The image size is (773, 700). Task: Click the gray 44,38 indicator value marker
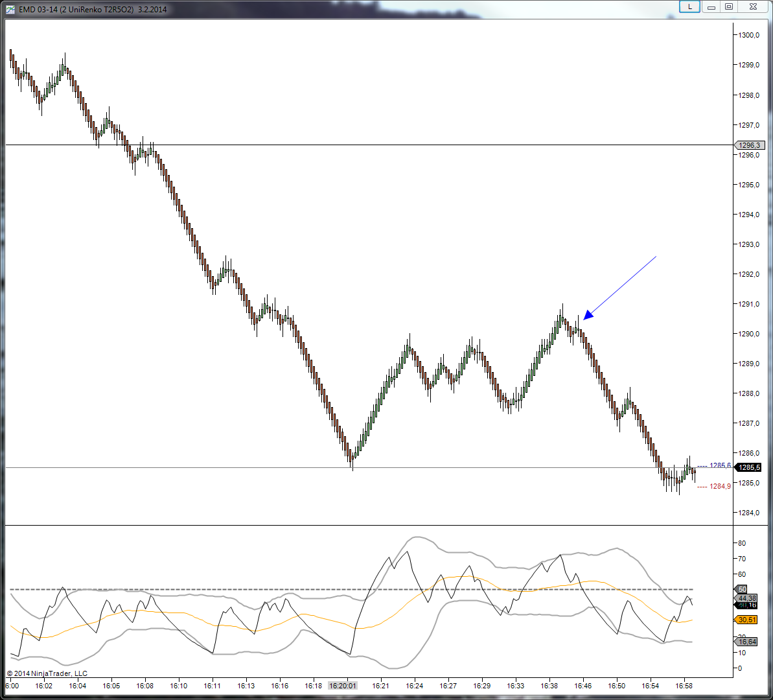[746, 598]
